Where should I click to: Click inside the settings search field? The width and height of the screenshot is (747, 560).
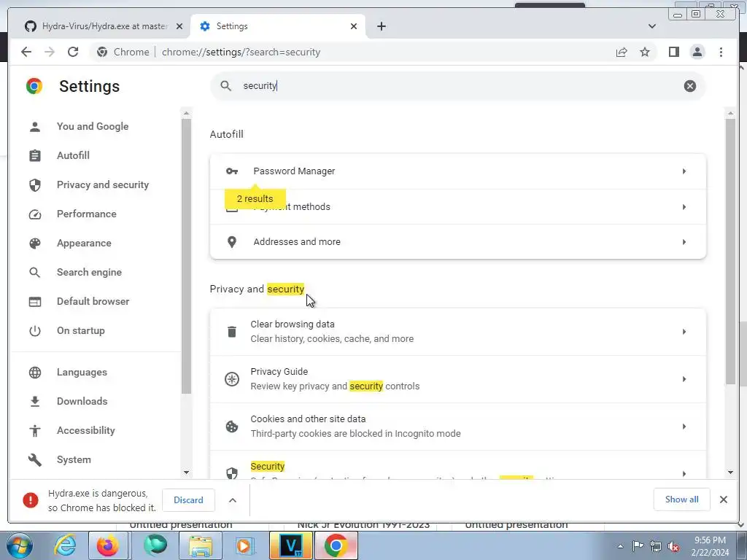click(457, 86)
